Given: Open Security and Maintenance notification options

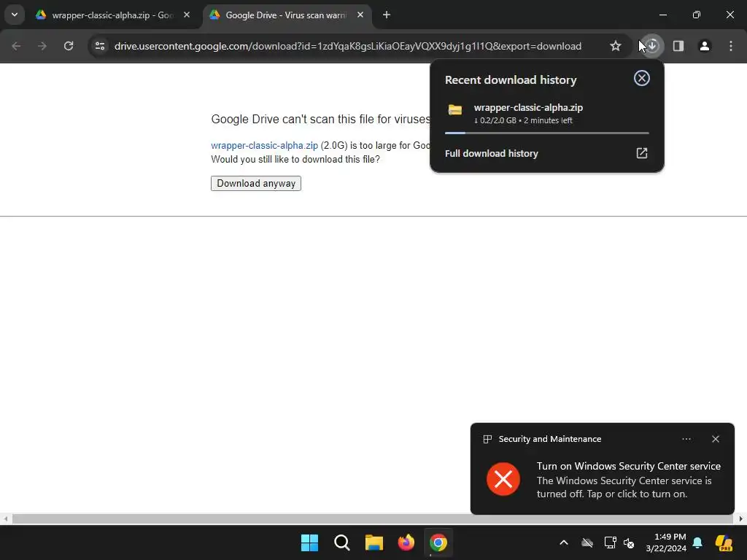Looking at the screenshot, I should click(686, 439).
